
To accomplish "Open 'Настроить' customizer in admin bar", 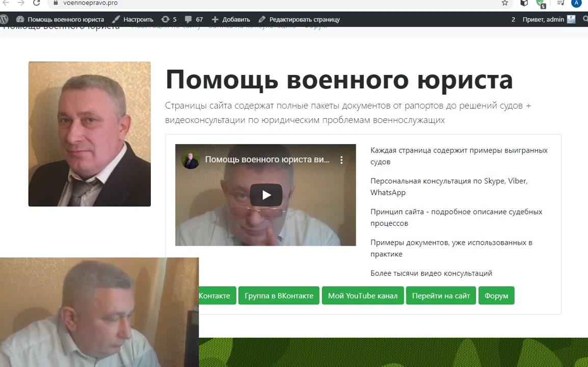I will point(133,19).
